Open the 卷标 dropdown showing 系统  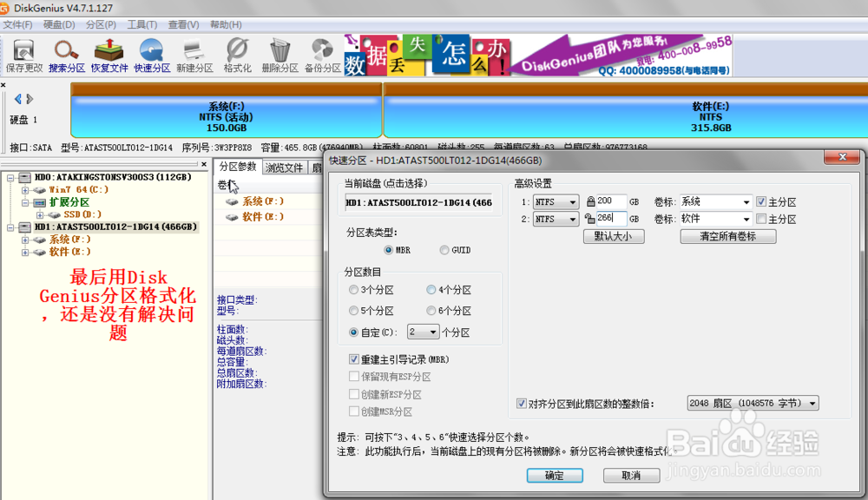tap(715, 201)
